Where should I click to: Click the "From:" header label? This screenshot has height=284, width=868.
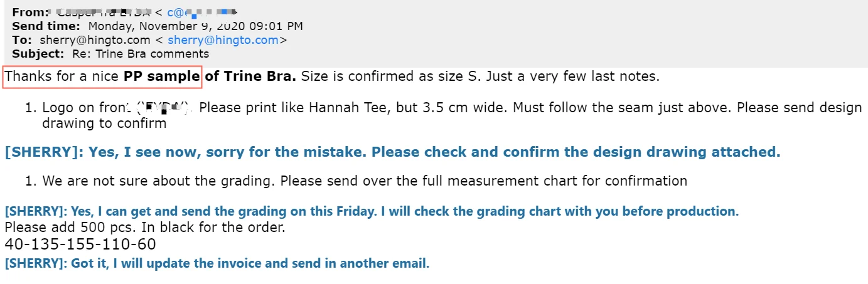tap(29, 12)
